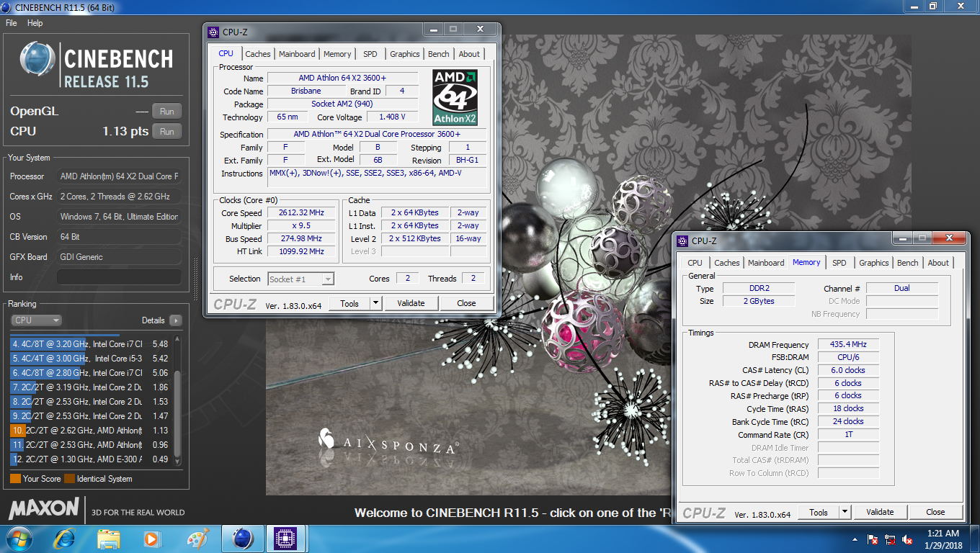Click the Cinebench title bar app icon

pyautogui.click(x=6, y=7)
